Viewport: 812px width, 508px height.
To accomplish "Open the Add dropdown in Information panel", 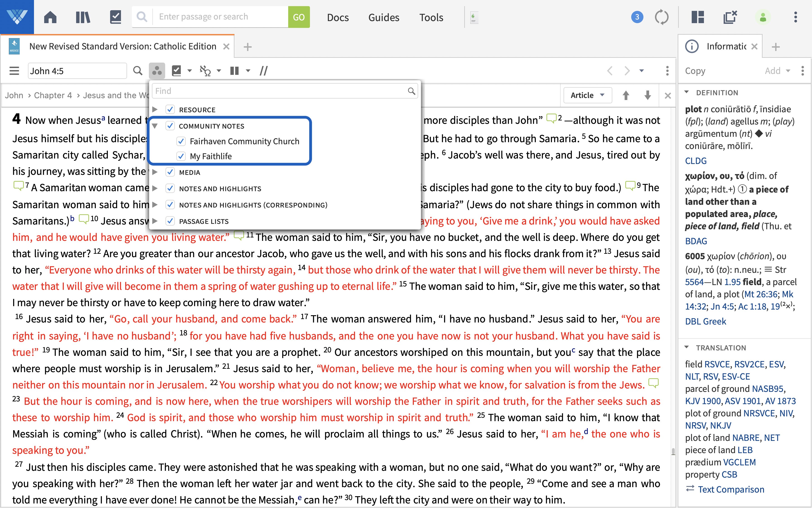I will tap(777, 71).
